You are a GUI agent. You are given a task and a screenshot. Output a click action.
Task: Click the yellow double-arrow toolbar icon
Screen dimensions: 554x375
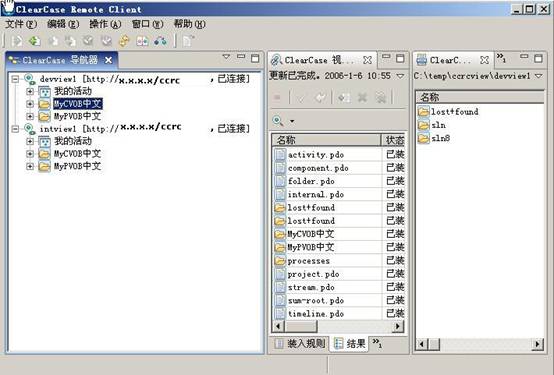click(124, 41)
